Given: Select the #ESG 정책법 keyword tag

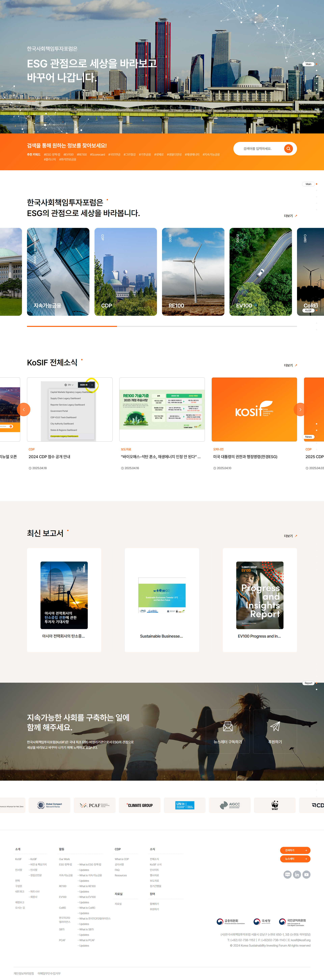Looking at the screenshot, I should pyautogui.click(x=52, y=154).
